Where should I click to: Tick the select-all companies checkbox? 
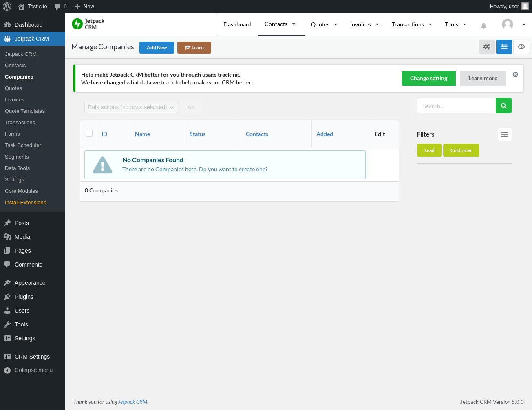[89, 133]
